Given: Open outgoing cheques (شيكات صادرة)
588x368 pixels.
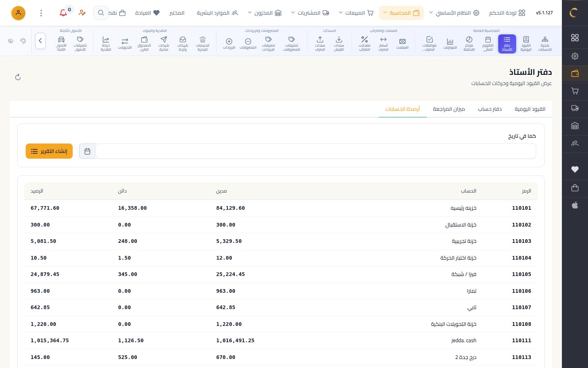Looking at the screenshot, I should [x=164, y=44].
